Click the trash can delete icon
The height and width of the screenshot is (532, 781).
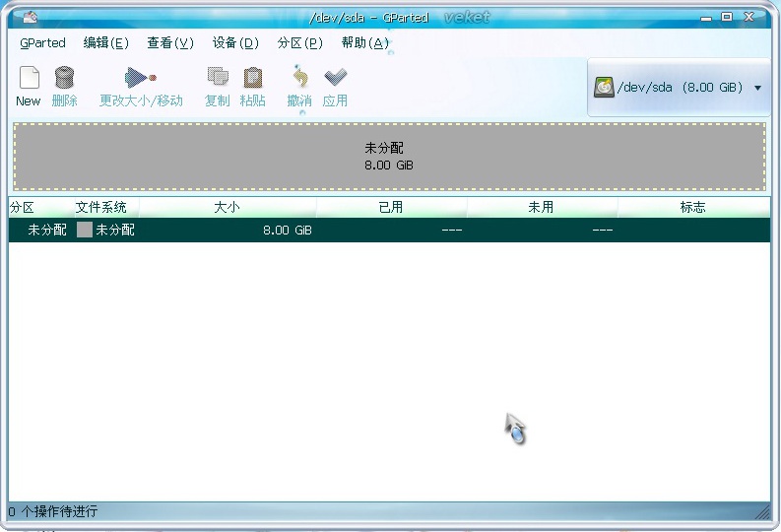[x=64, y=78]
